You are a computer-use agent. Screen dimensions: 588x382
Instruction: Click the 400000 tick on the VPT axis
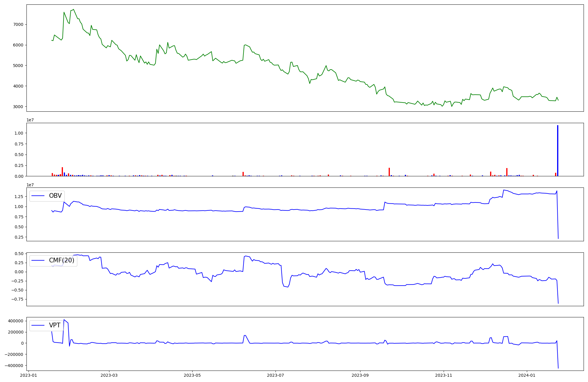16,321
